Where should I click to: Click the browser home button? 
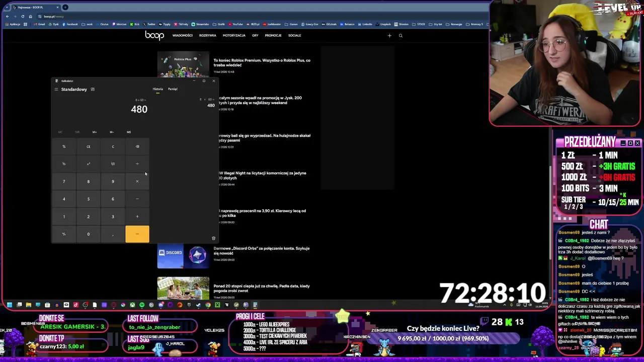click(x=30, y=17)
